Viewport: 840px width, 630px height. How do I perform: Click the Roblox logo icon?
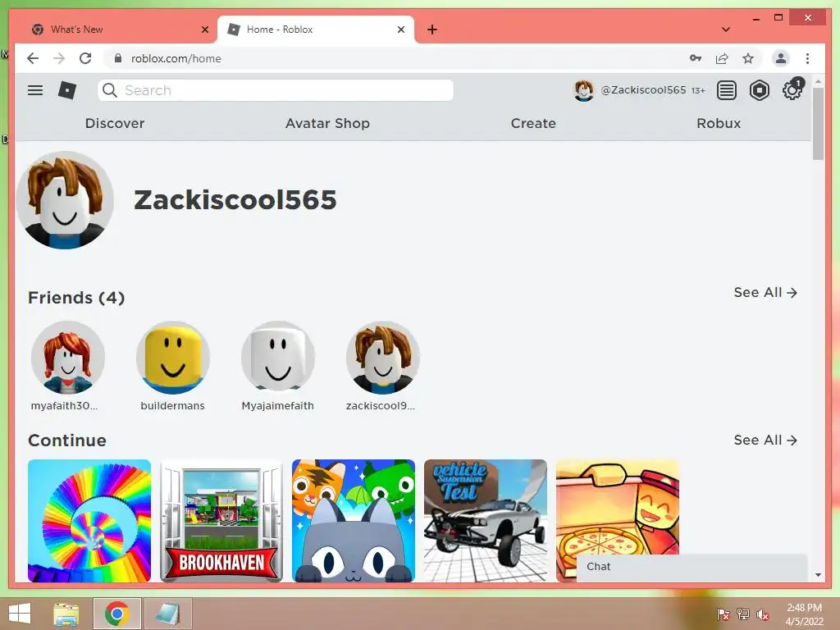coord(67,90)
